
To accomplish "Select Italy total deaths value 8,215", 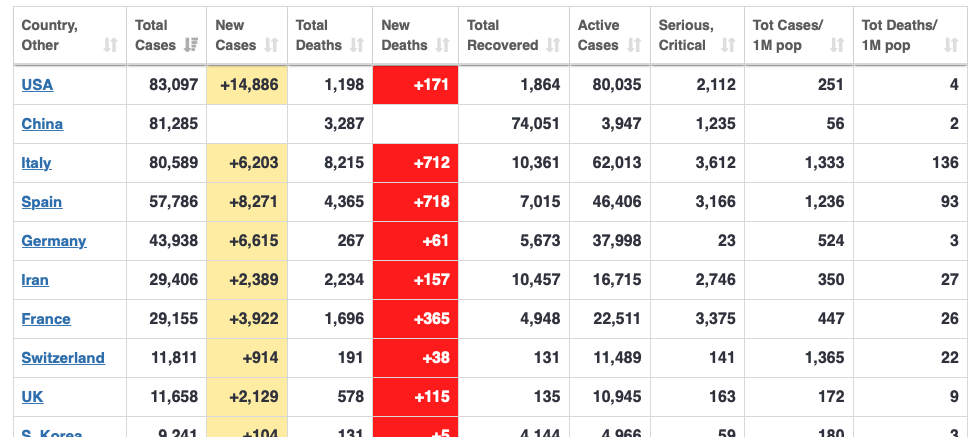I will 344,162.
